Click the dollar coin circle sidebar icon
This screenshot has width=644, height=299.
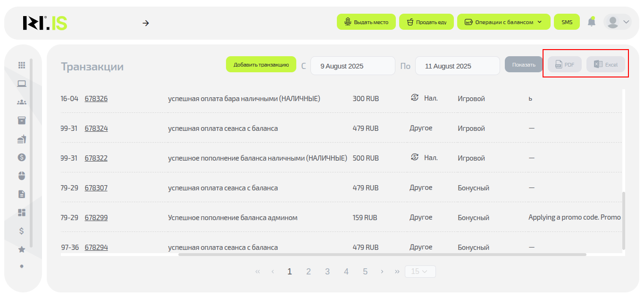tap(22, 157)
